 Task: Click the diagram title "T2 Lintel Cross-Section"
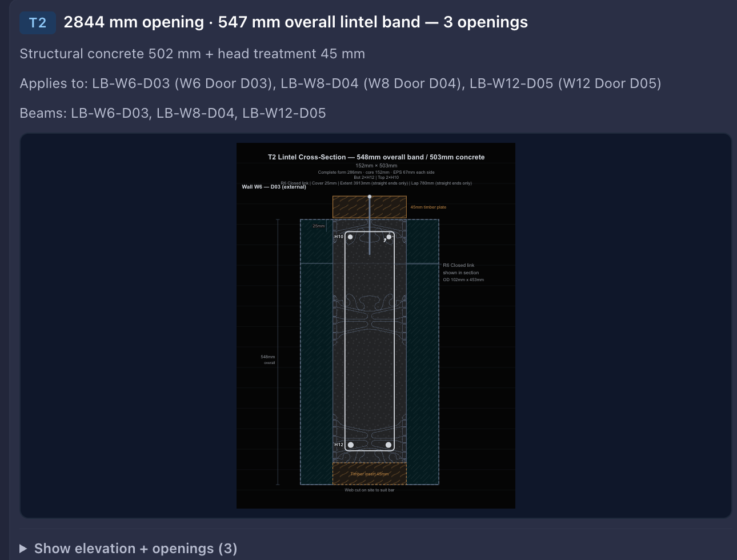coord(376,157)
